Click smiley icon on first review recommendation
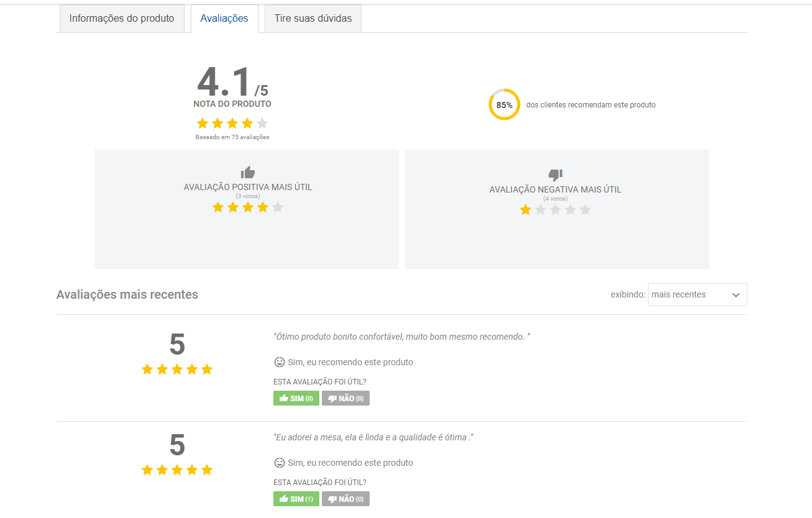This screenshot has height=518, width=812. click(x=279, y=362)
